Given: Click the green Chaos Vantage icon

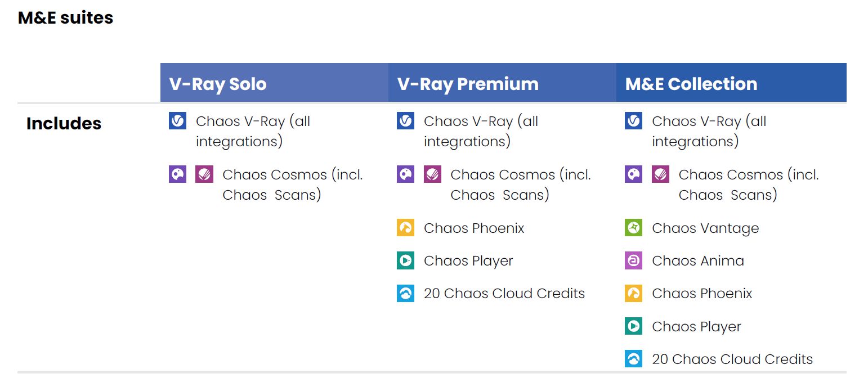Looking at the screenshot, I should coord(633,228).
